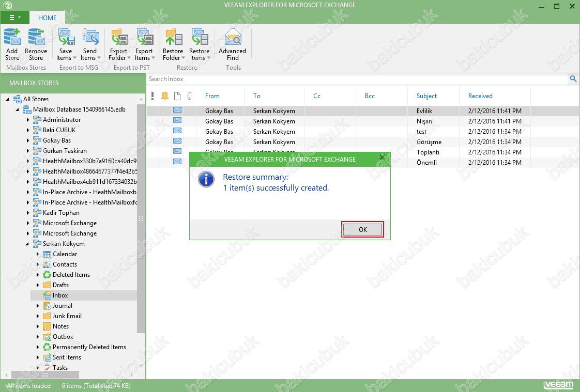Image resolution: width=580 pixels, height=392 pixels.
Task: Sort by the importance exclamation column
Action: pyautogui.click(x=152, y=96)
